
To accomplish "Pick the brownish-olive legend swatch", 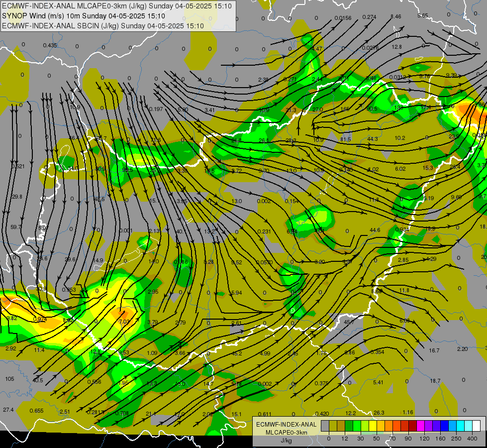I will [341, 426].
